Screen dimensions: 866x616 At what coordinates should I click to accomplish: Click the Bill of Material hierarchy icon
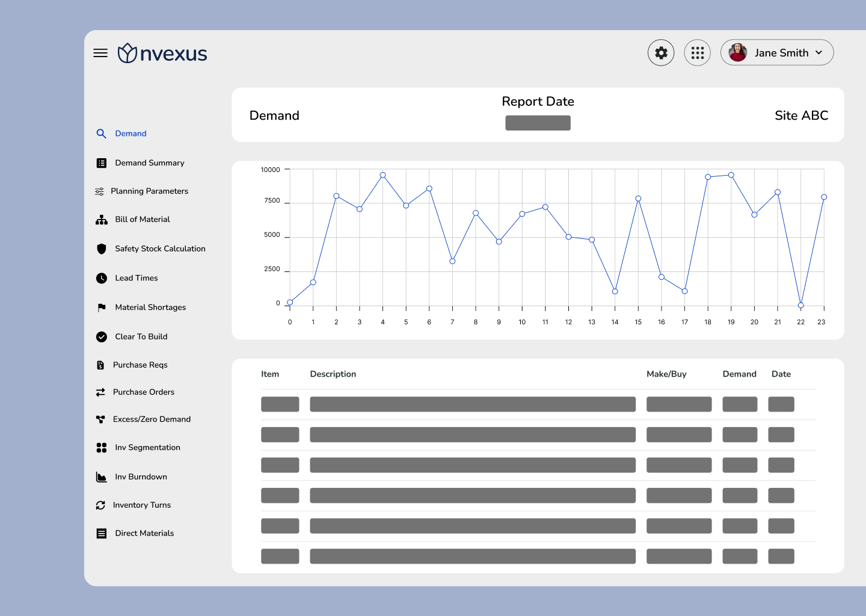[102, 220]
